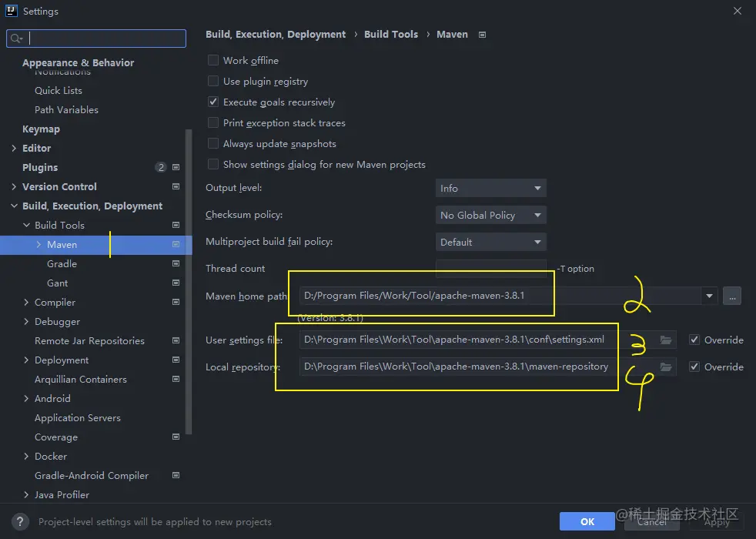Image resolution: width=756 pixels, height=539 pixels.
Task: Open folder browser for User settings file
Action: 666,340
